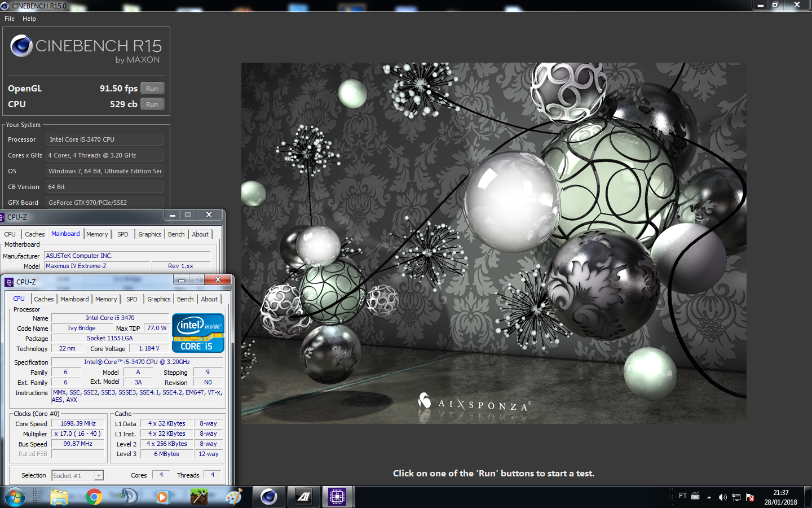Image resolution: width=812 pixels, height=508 pixels.
Task: Run the OpenGL benchmark
Action: (152, 89)
